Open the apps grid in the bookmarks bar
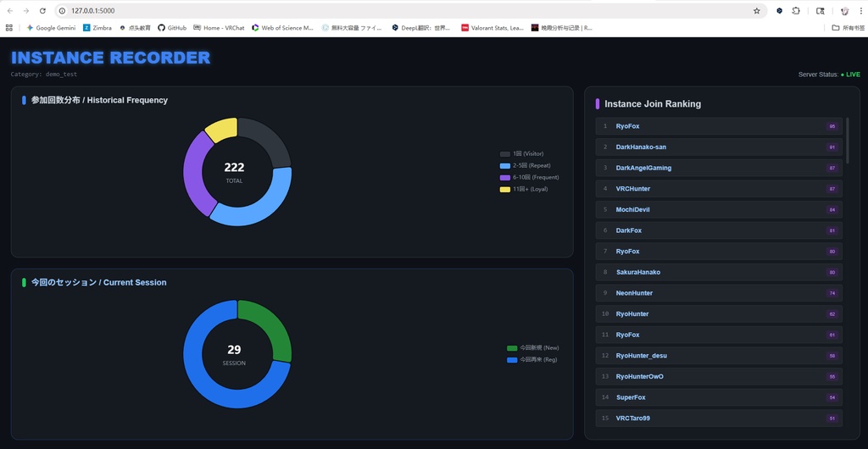This screenshot has height=449, width=868. (8, 28)
